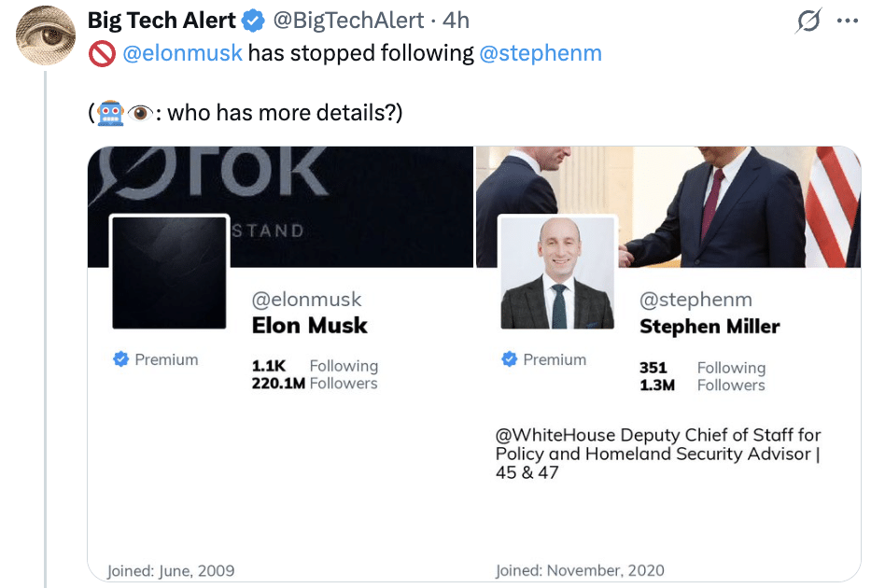Click the Big Tech Alert eye avatar
This screenshot has width=885, height=588.
pos(46,35)
